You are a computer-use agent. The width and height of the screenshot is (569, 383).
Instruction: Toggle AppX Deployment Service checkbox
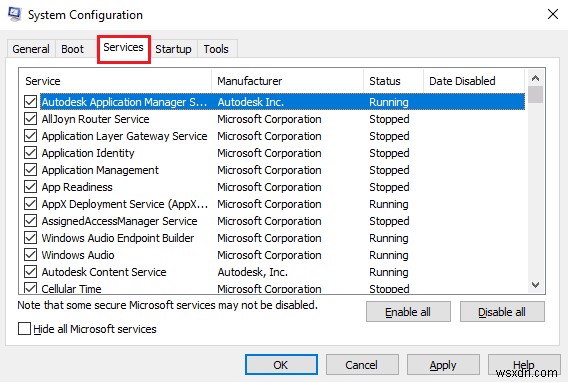30,204
